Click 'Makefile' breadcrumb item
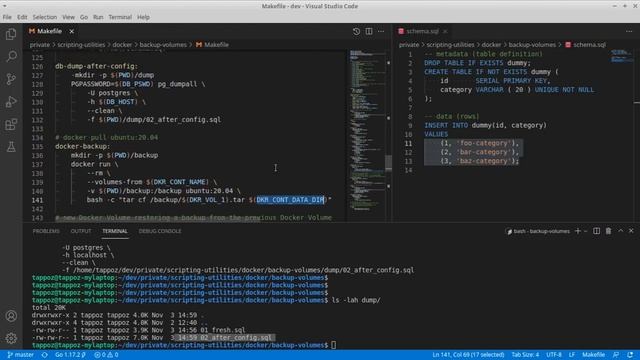The height and width of the screenshot is (360, 640). tap(213, 45)
